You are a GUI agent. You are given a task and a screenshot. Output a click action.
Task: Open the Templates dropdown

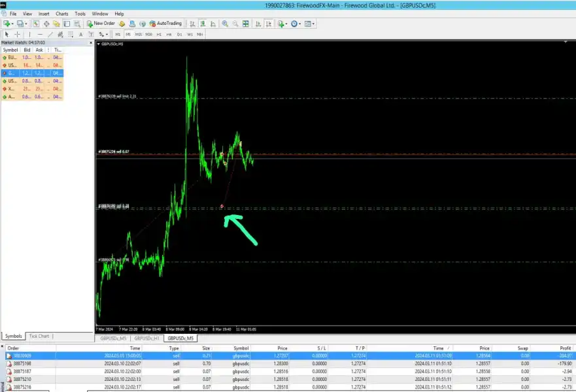pos(313,24)
